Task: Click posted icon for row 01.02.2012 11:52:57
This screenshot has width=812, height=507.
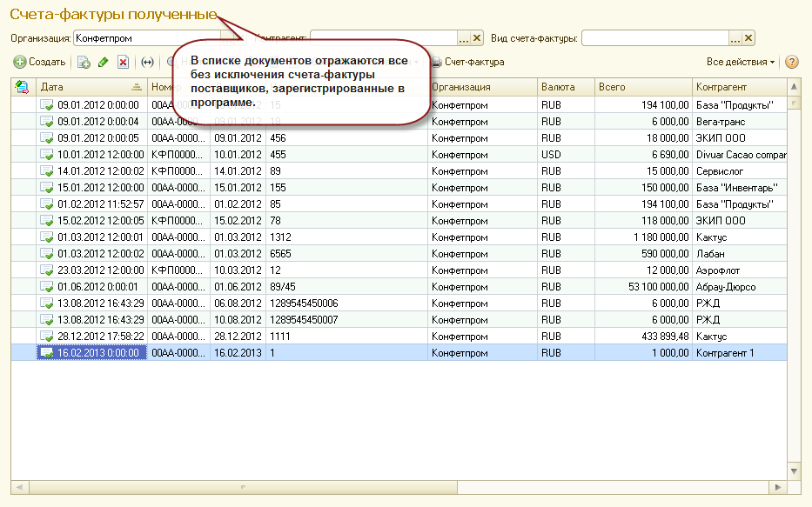Action: tap(47, 204)
